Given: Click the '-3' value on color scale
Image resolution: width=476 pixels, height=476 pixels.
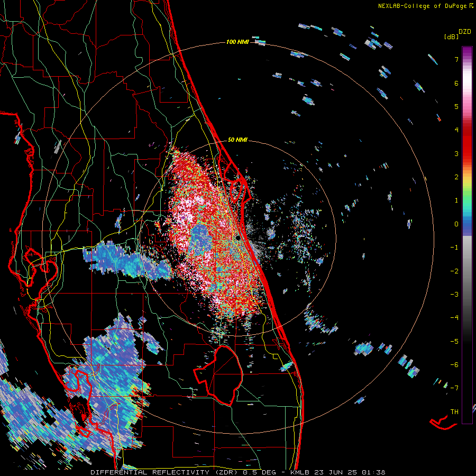Looking at the screenshot, I should point(454,295).
